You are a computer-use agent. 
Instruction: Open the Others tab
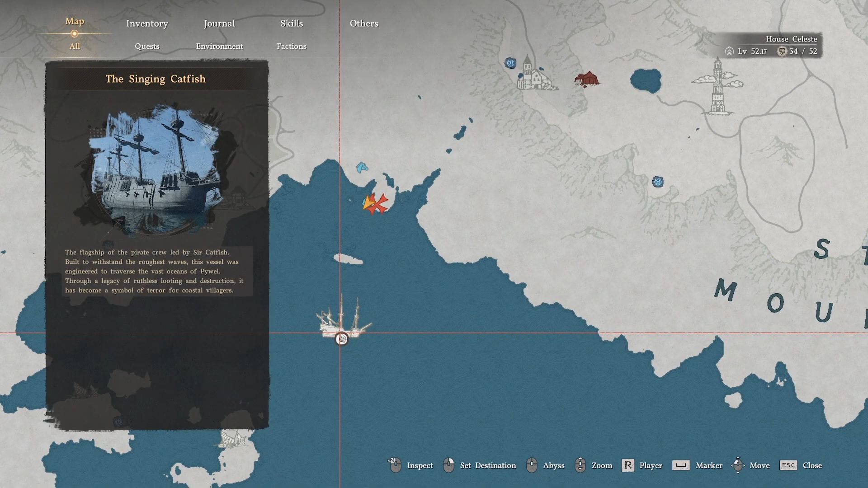pyautogui.click(x=364, y=23)
